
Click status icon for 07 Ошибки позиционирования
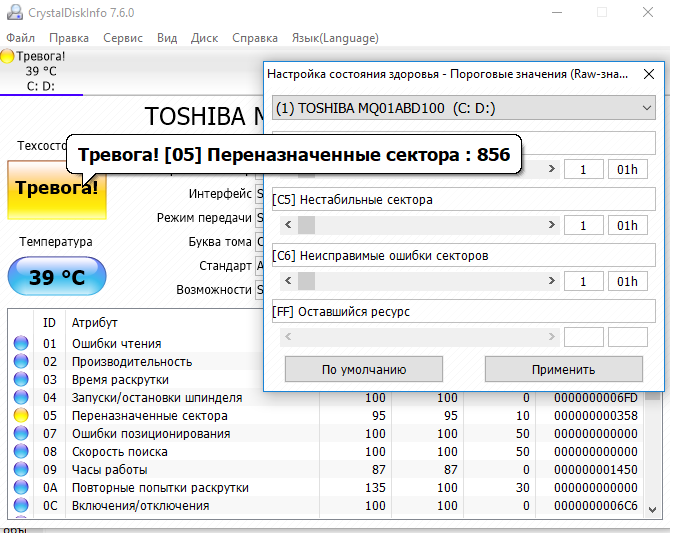coord(21,433)
